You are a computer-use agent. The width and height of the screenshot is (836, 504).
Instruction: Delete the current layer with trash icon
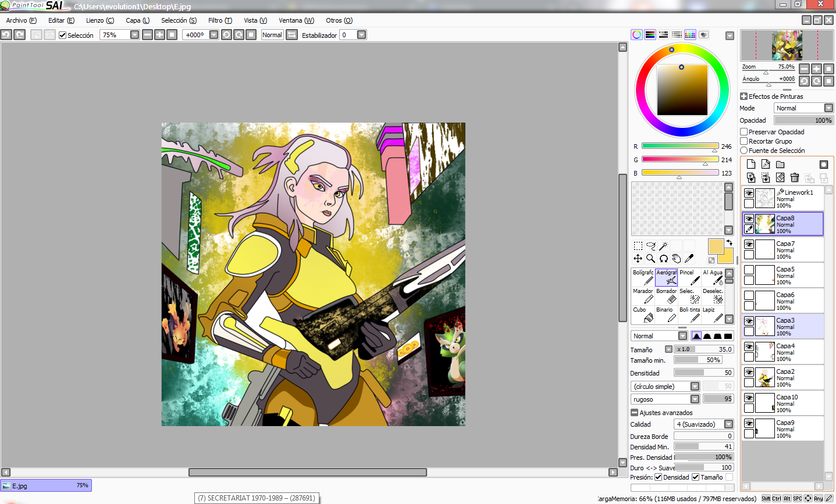tap(795, 177)
